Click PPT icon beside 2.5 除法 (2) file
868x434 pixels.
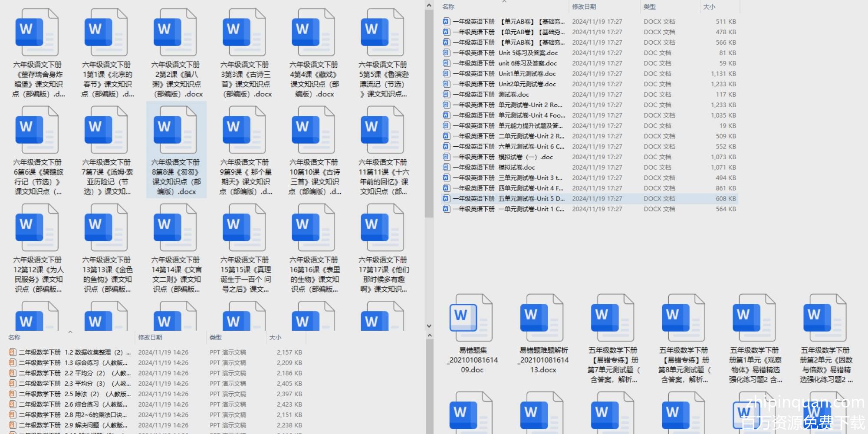pos(13,394)
